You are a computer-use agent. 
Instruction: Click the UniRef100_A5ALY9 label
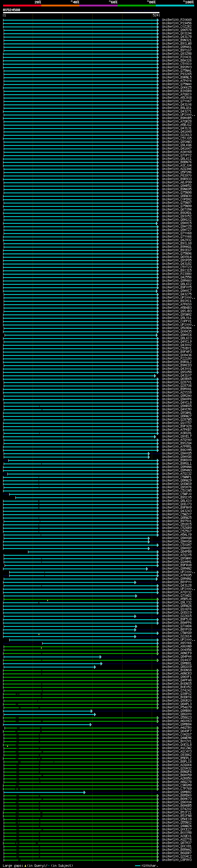[x=177, y=535]
